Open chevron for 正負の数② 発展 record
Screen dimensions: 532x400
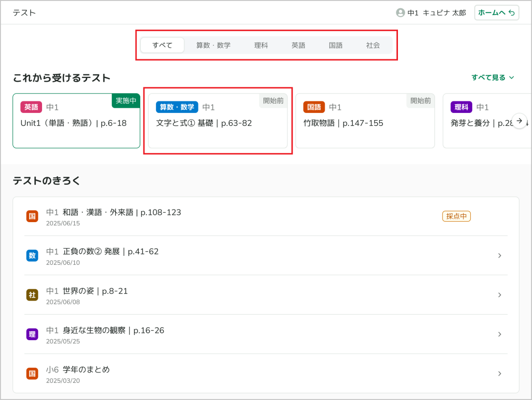(499, 256)
